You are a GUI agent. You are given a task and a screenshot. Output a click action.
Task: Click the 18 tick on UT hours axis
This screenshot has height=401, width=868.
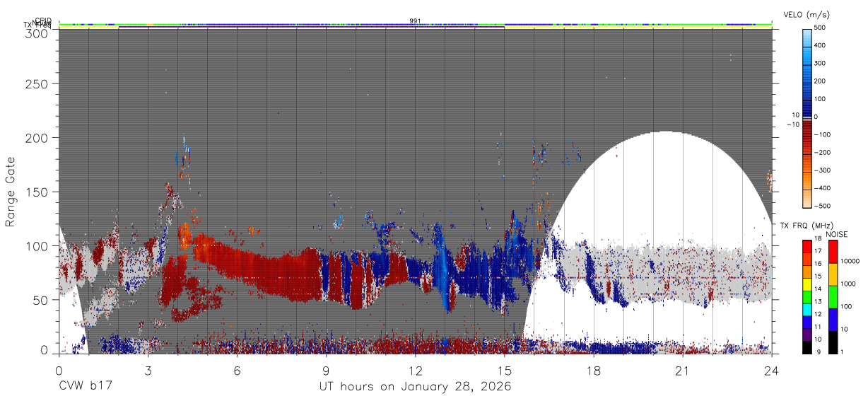[594, 370]
